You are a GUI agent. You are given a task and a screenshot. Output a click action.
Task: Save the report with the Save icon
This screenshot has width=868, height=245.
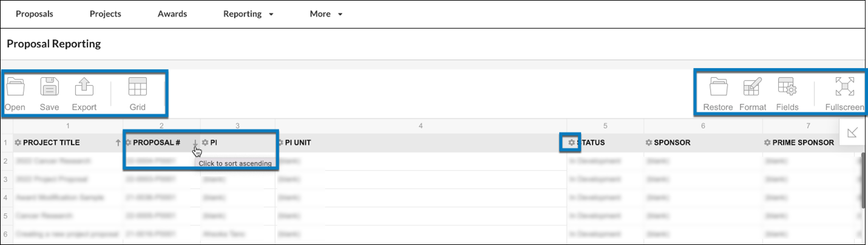click(49, 88)
